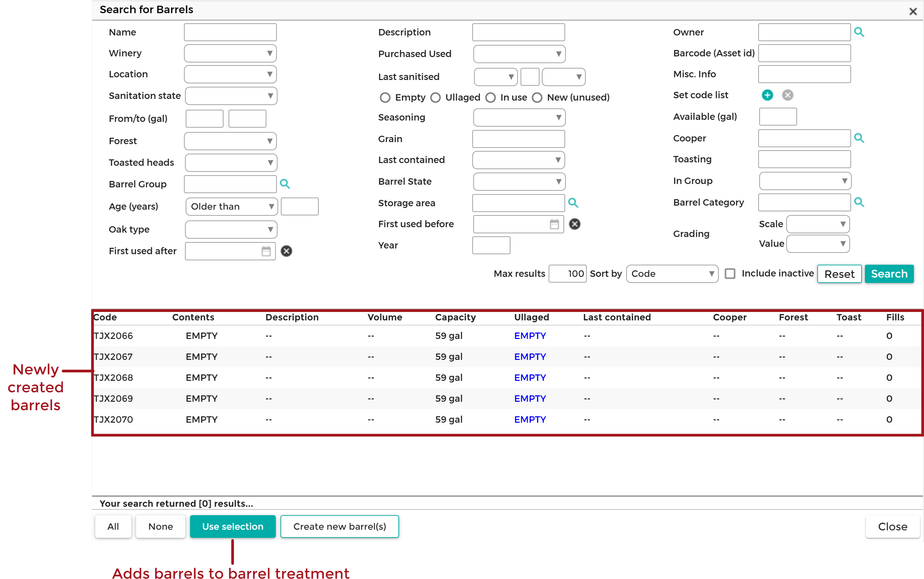Select the TJX2067 barrel row
Screen dimensions: 924x579
(x=507, y=357)
